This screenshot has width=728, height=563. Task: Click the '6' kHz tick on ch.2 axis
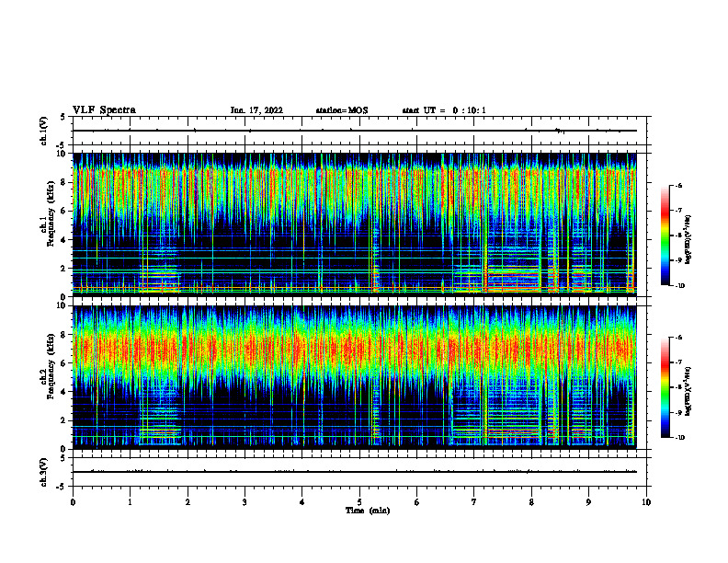pyautogui.click(x=64, y=363)
